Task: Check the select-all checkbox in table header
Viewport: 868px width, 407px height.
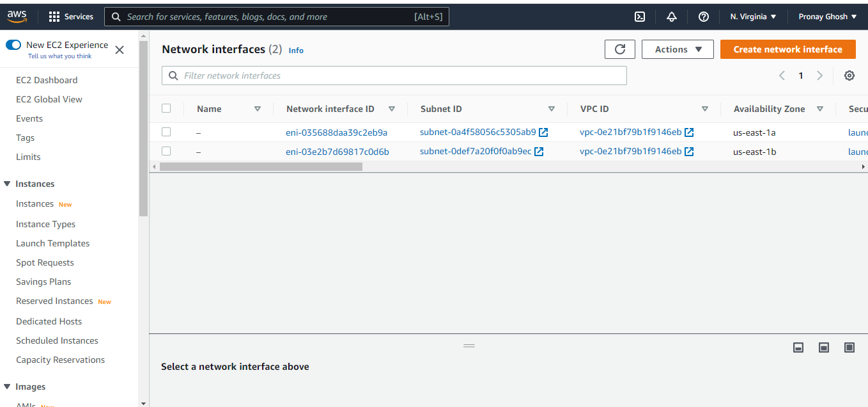Action: click(166, 108)
